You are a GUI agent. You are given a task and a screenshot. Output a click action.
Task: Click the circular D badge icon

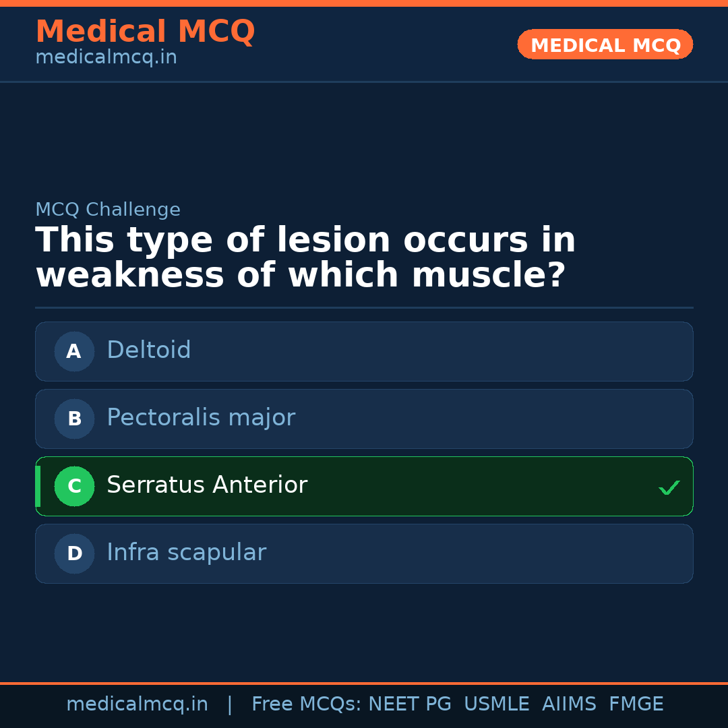coord(74,553)
